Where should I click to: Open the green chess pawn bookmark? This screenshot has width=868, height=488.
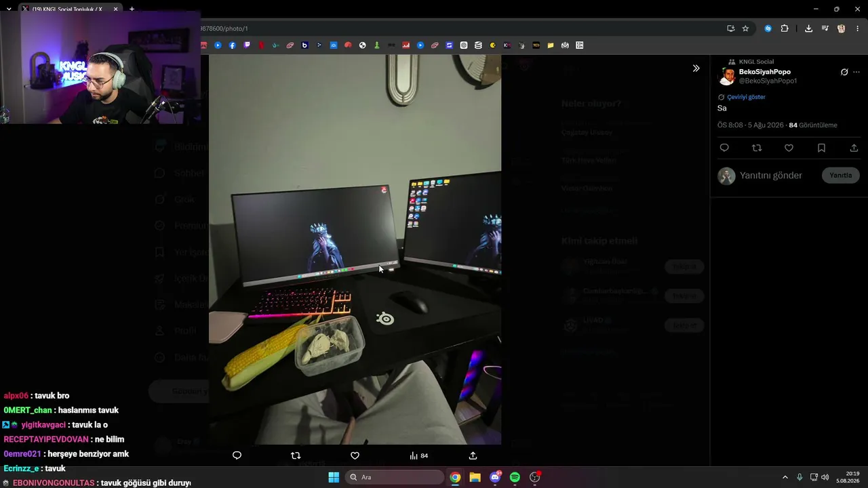tap(377, 45)
